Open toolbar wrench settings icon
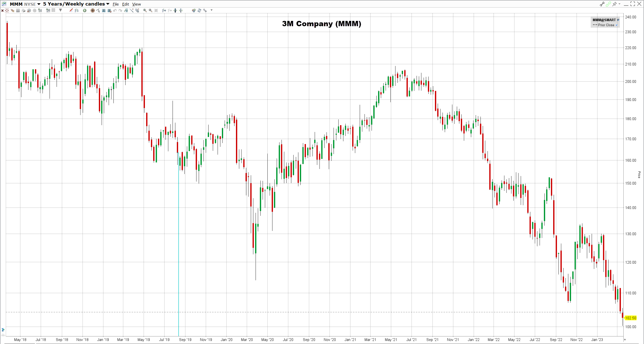This screenshot has width=644, height=344. (205, 10)
